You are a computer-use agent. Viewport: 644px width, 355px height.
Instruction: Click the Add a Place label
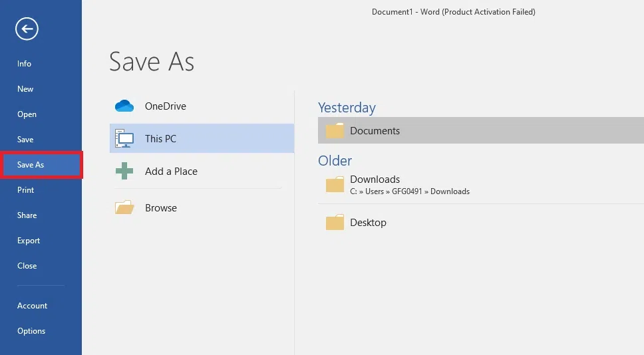pyautogui.click(x=171, y=171)
